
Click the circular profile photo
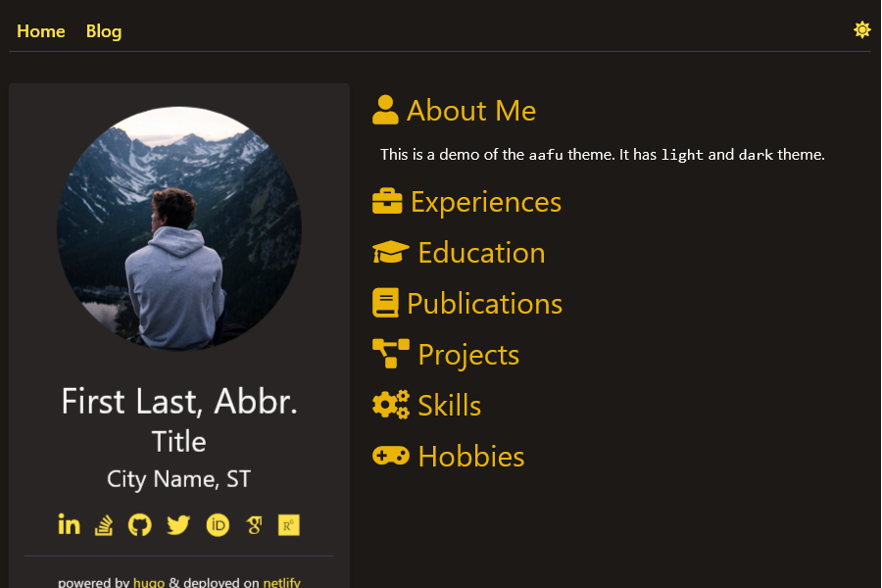click(x=179, y=228)
